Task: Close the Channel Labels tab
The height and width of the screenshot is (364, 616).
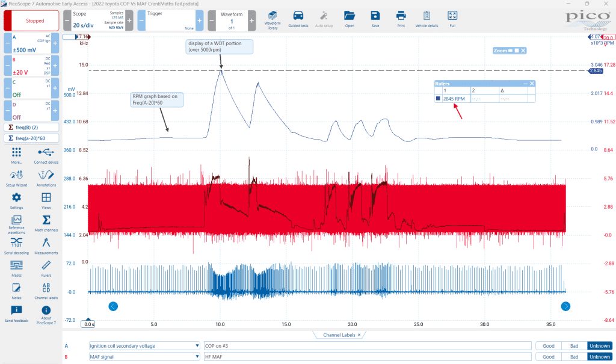Action: pos(359,335)
